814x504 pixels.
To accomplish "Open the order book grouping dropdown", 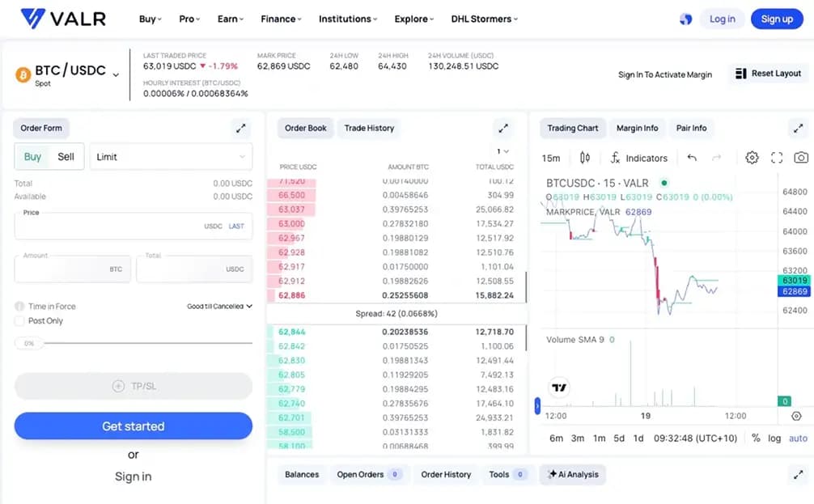I will click(x=502, y=151).
